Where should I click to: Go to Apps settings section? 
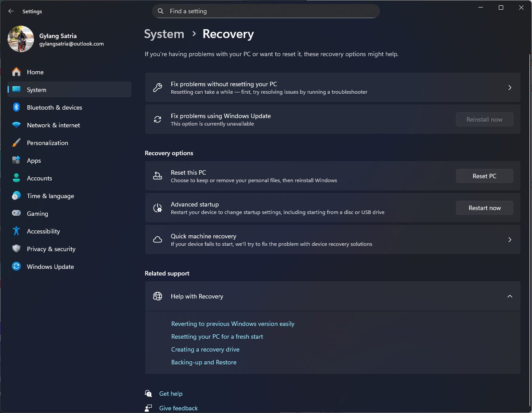(34, 161)
